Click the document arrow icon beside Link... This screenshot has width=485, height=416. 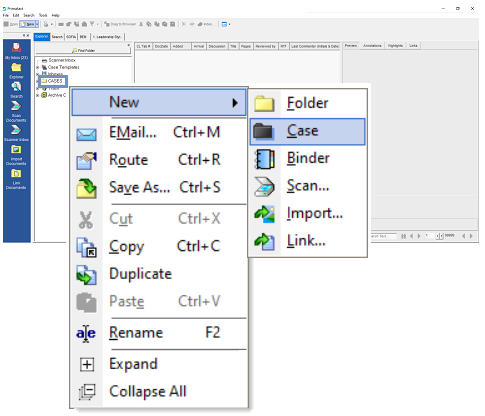(x=264, y=241)
